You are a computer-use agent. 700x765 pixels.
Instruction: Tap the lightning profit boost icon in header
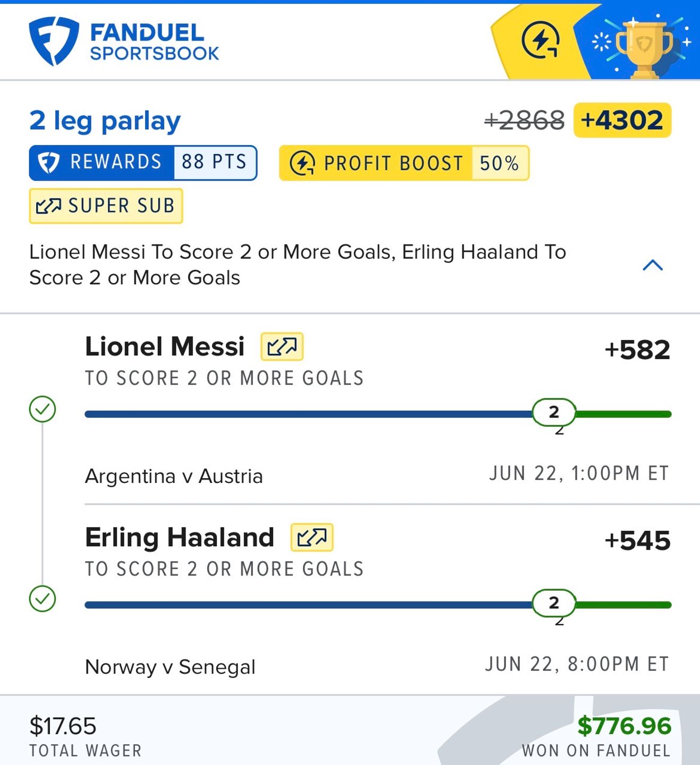(x=541, y=40)
